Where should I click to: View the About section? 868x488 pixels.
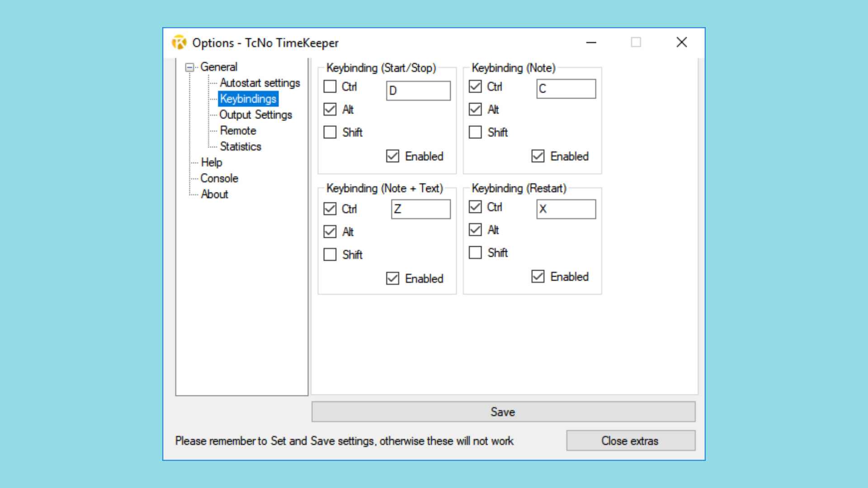pos(214,194)
